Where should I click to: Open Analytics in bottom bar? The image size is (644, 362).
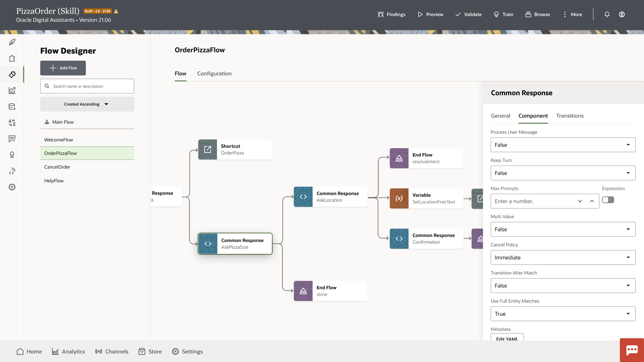(x=68, y=351)
